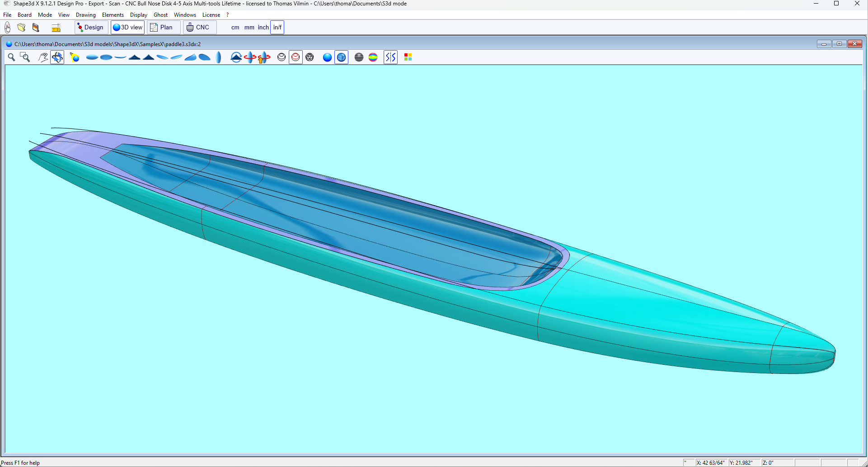Expand the Elements menu

tap(113, 15)
